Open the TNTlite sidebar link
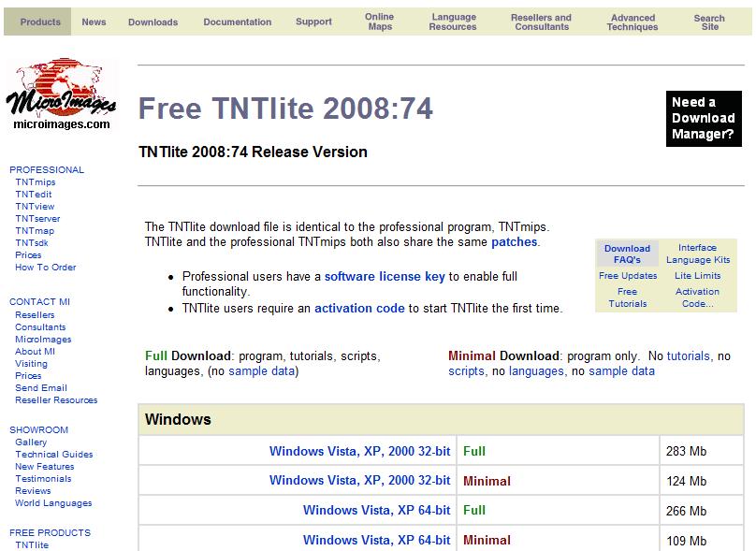The height and width of the screenshot is (551, 756). pos(32,544)
